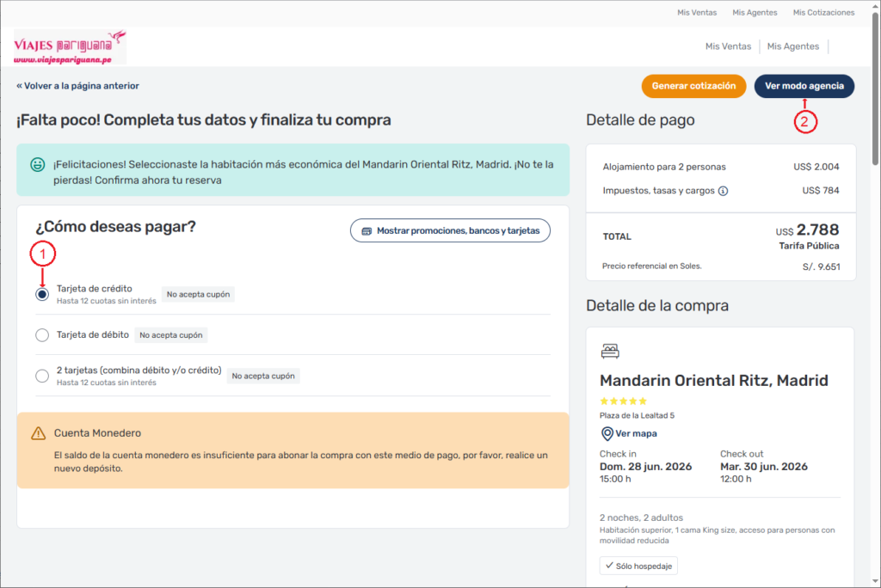Click the down arrow of page scrollbar
This screenshot has height=588, width=881.
tap(875, 581)
